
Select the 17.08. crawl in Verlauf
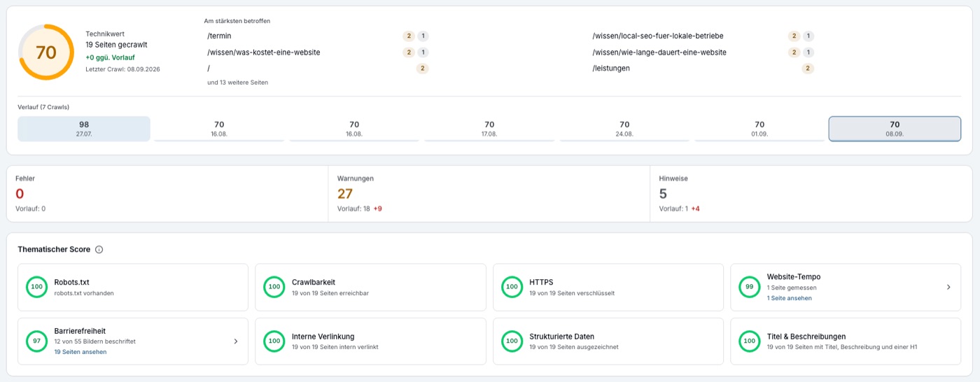489,129
